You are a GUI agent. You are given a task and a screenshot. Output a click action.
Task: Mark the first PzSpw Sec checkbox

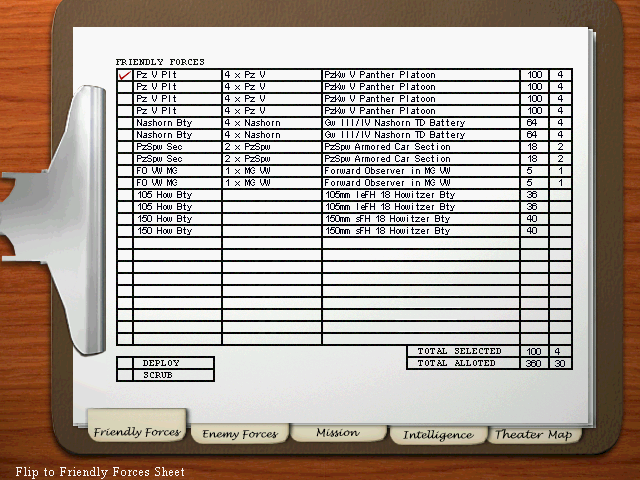click(124, 147)
